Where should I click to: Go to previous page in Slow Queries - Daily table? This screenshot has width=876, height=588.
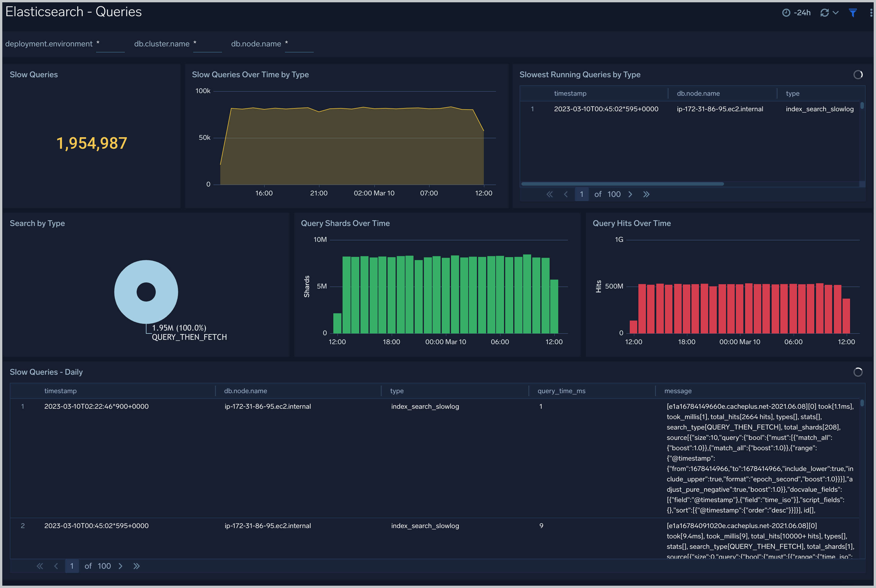(56, 566)
